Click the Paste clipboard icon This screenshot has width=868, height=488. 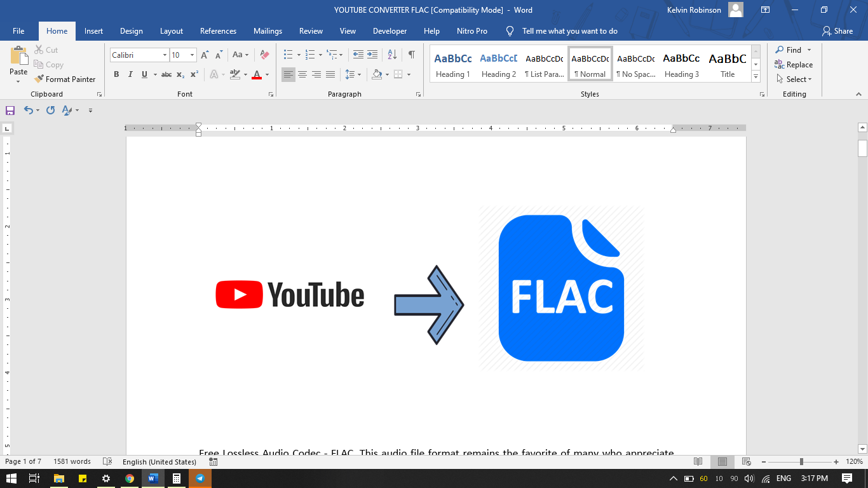pyautogui.click(x=18, y=57)
